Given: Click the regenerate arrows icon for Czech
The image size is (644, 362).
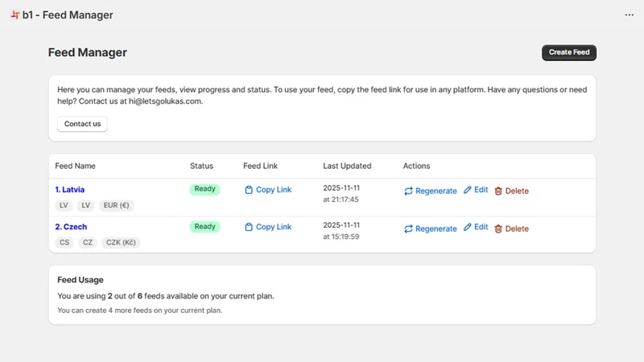Looking at the screenshot, I should tap(408, 228).
